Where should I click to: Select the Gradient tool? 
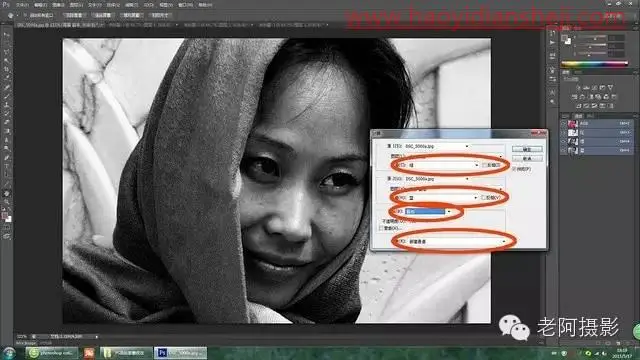click(x=7, y=131)
